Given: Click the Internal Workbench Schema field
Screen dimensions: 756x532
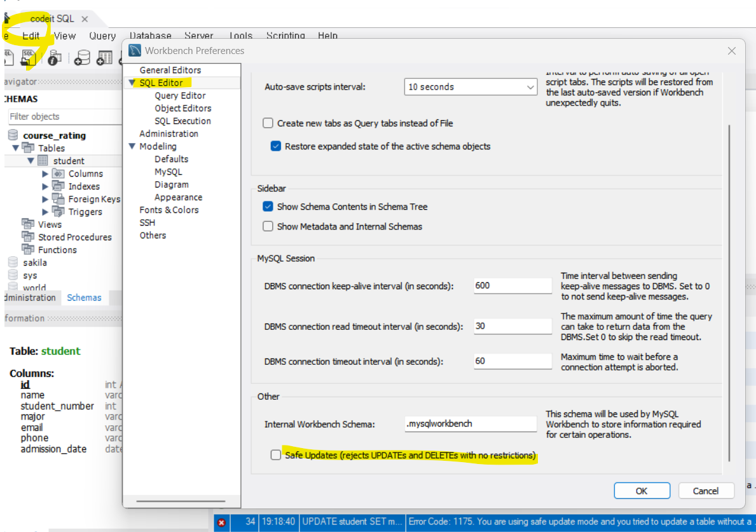Looking at the screenshot, I should click(x=471, y=423).
